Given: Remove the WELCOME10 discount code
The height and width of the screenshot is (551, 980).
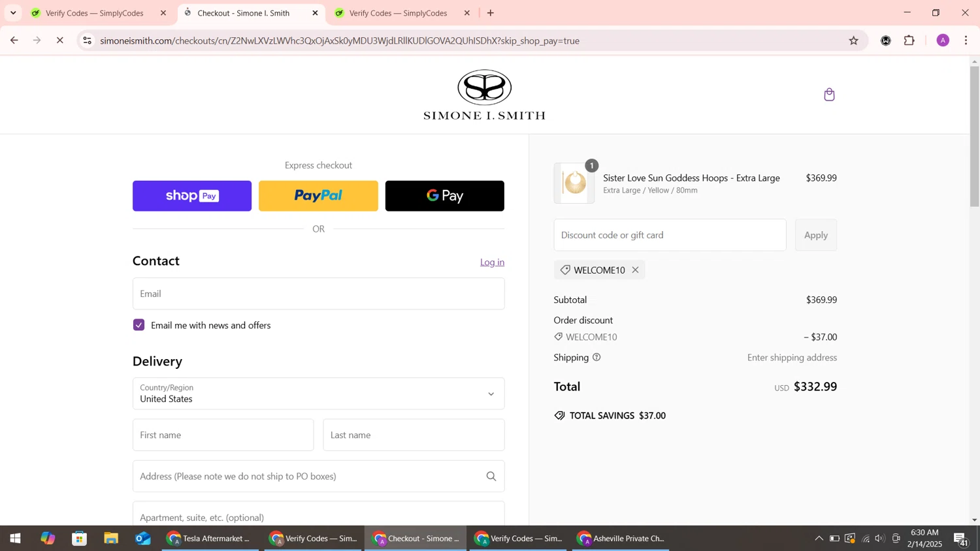Looking at the screenshot, I should (x=635, y=270).
